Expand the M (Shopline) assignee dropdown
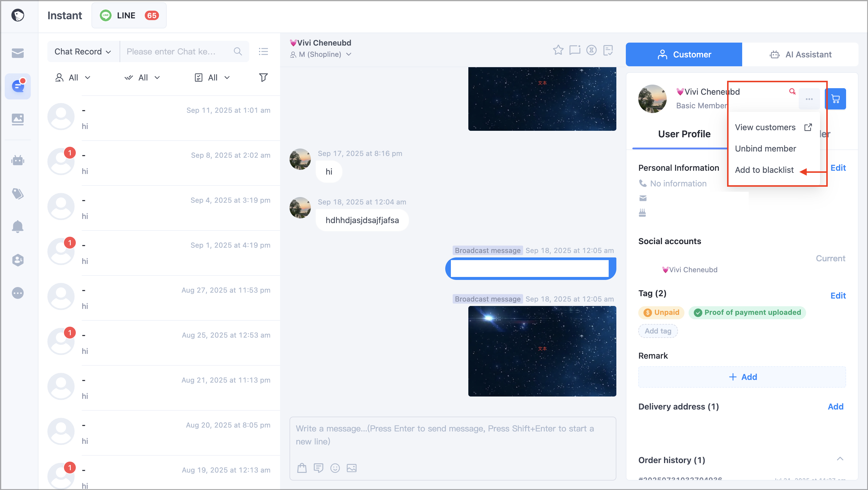The image size is (868, 490). pyautogui.click(x=320, y=54)
